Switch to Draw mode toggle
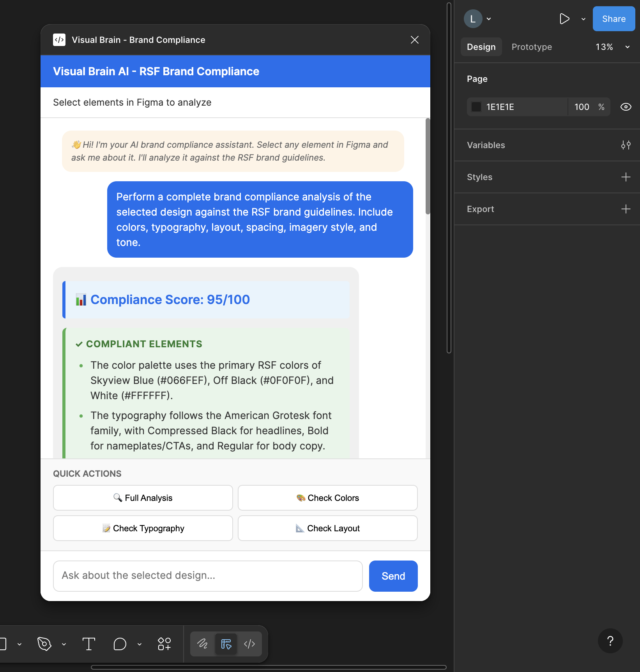The height and width of the screenshot is (672, 640). point(202,644)
